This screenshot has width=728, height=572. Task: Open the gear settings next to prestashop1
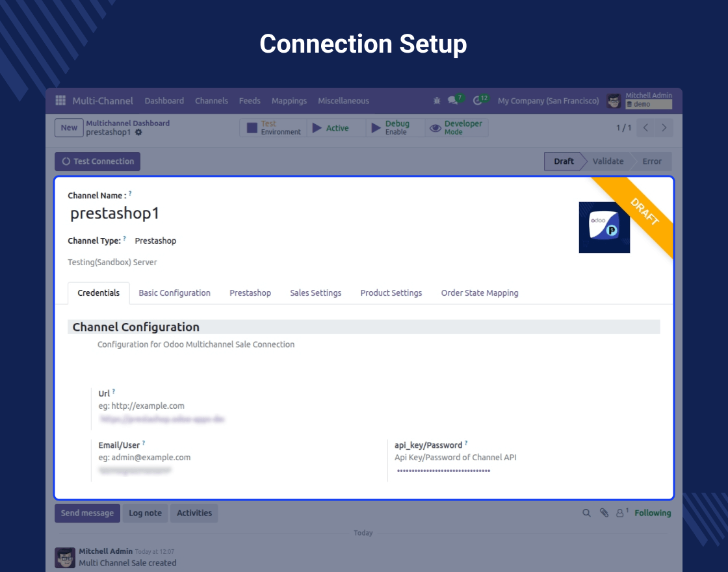[x=138, y=133]
